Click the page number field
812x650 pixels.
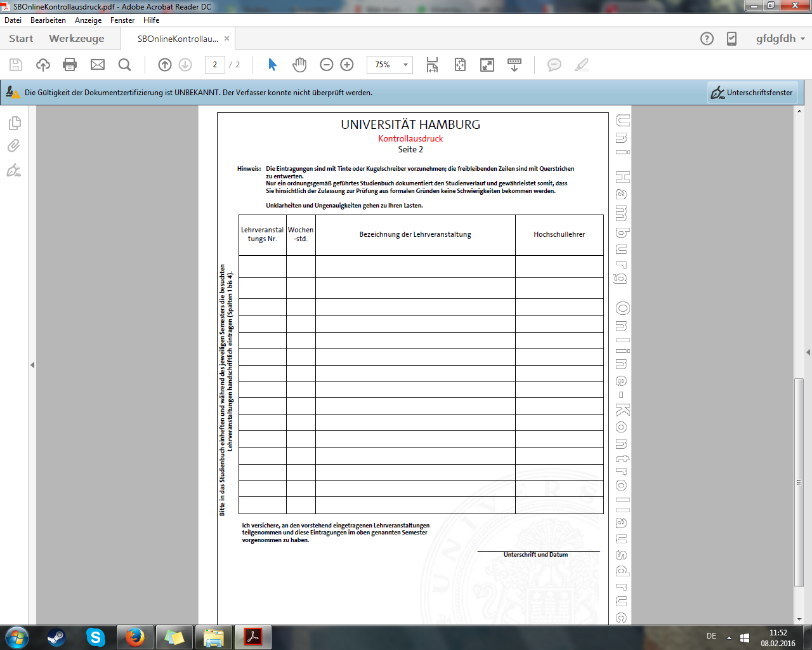215,65
